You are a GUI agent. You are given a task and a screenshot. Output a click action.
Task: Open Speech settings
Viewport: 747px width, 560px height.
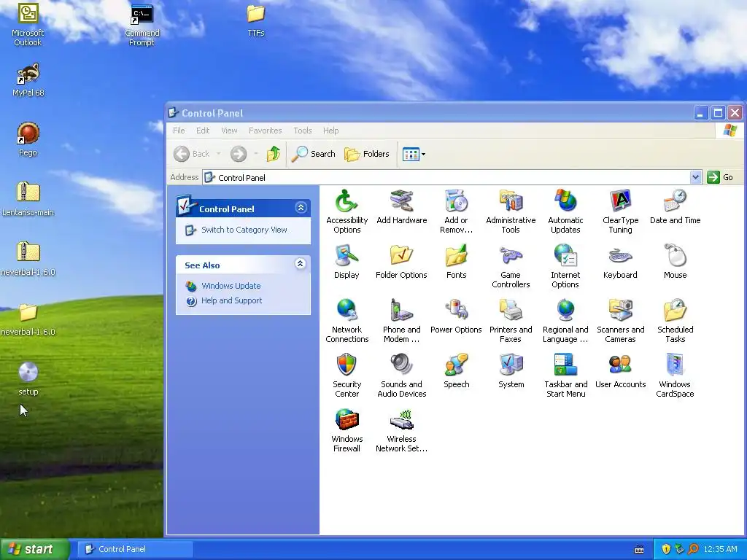(456, 371)
